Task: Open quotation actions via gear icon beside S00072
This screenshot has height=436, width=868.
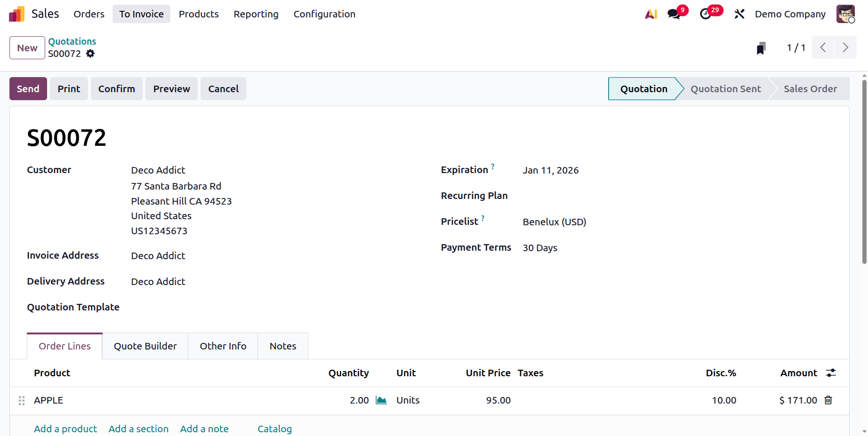Action: [x=90, y=54]
